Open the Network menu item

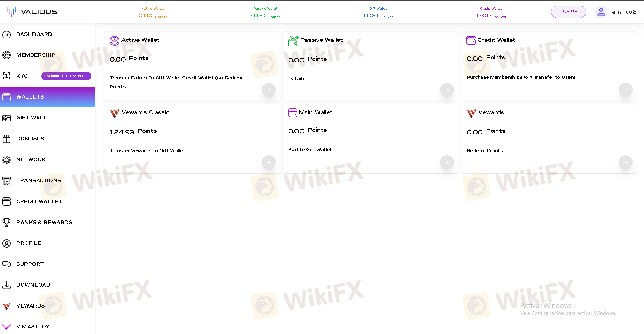pyautogui.click(x=48, y=160)
